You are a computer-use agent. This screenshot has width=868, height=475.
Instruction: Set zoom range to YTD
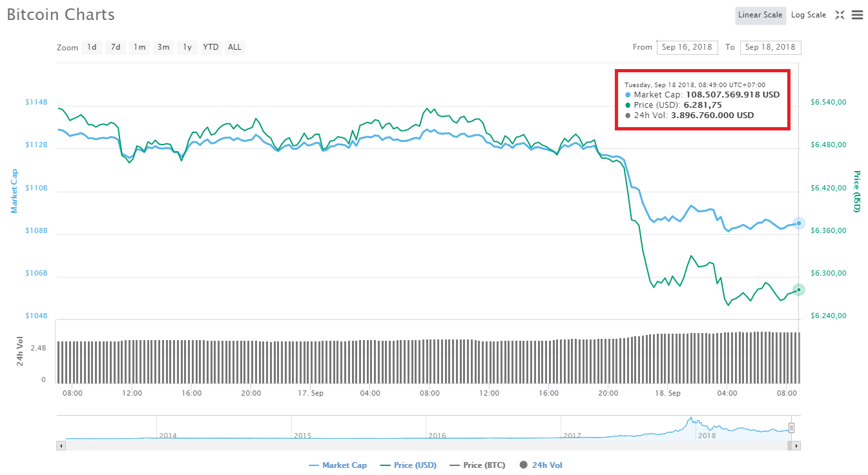(211, 47)
